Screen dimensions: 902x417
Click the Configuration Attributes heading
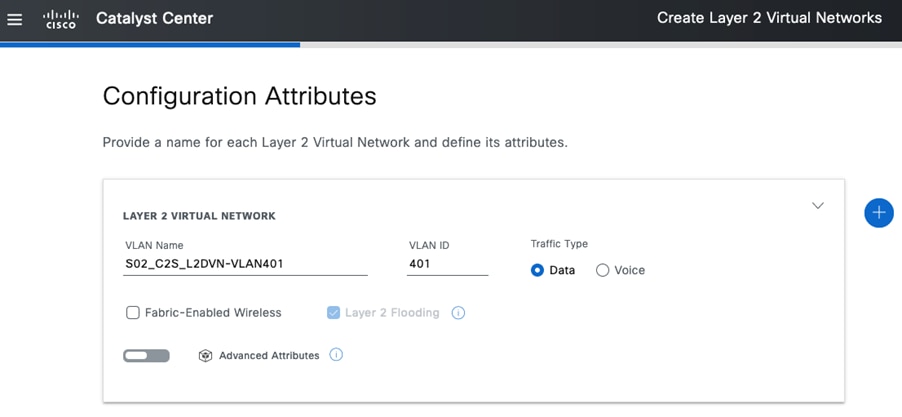pos(239,96)
